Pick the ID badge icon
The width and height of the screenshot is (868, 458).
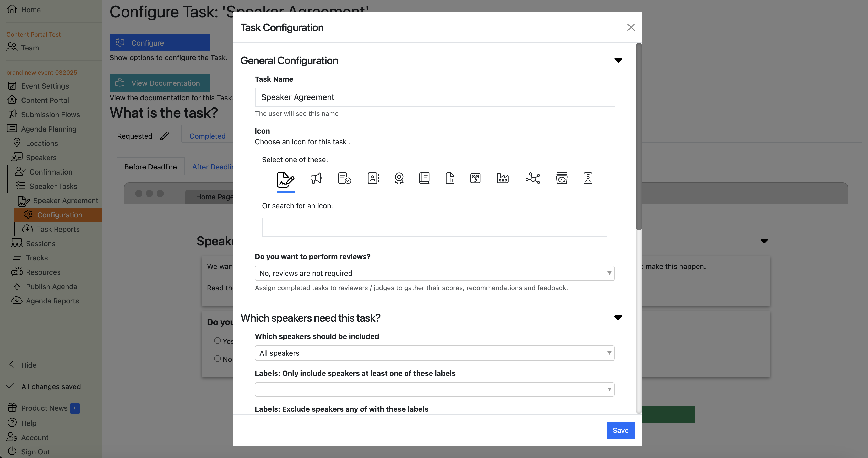pos(588,178)
